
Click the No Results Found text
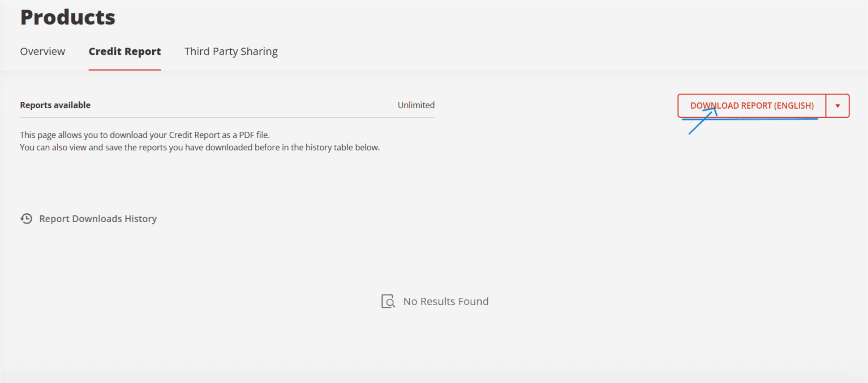446,301
